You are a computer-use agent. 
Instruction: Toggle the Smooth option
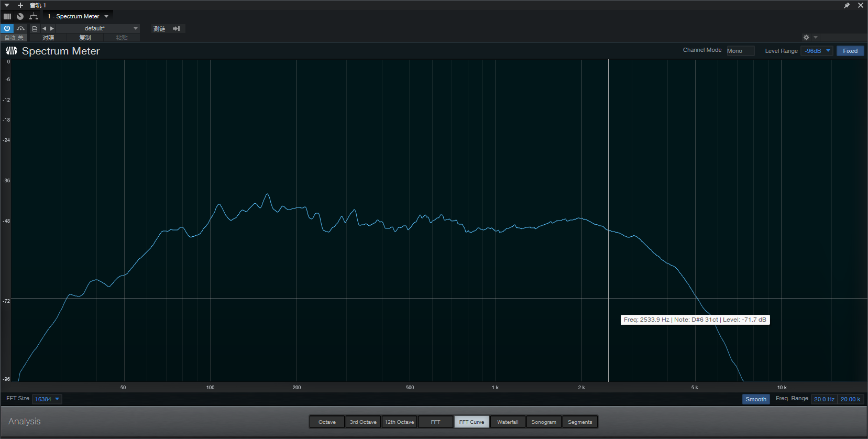[755, 399]
